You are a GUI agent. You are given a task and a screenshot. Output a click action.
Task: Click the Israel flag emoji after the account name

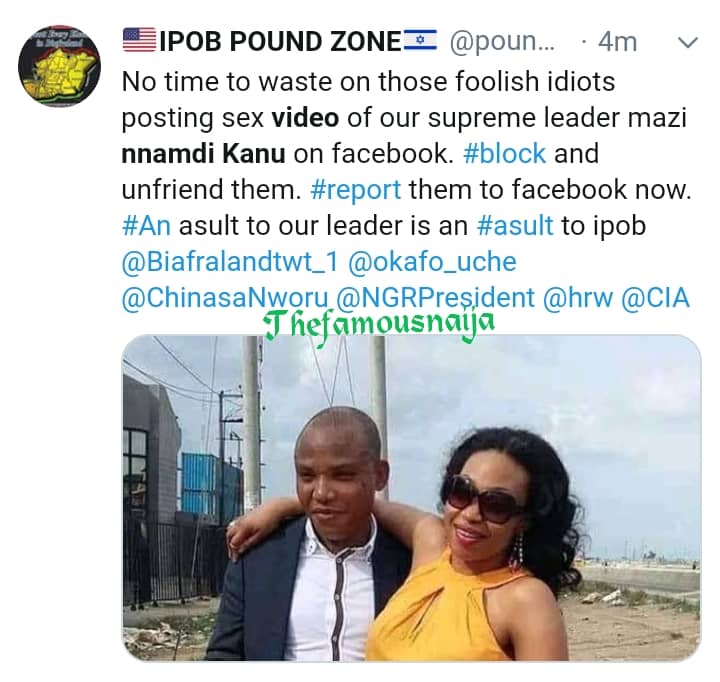(421, 41)
